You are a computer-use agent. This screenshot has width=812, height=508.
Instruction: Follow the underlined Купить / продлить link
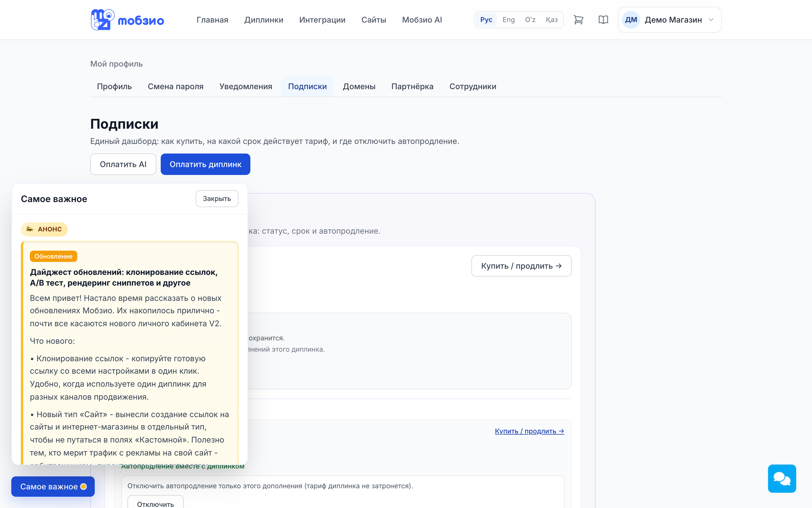click(529, 431)
